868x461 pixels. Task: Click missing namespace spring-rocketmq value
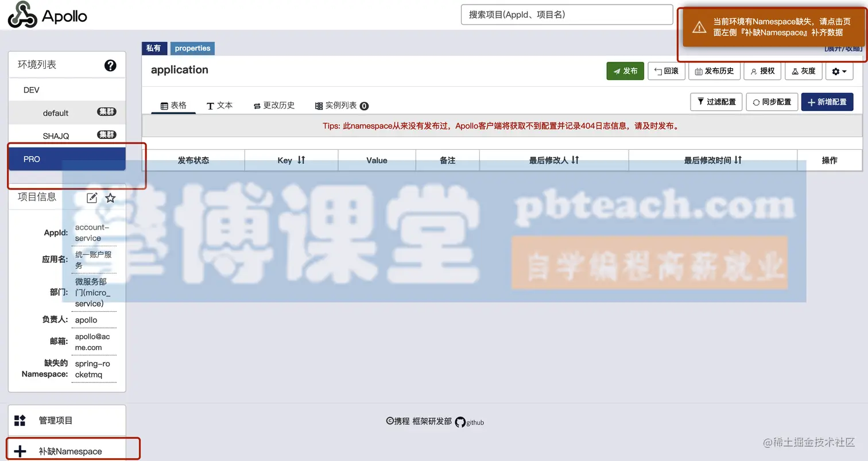pyautogui.click(x=92, y=369)
